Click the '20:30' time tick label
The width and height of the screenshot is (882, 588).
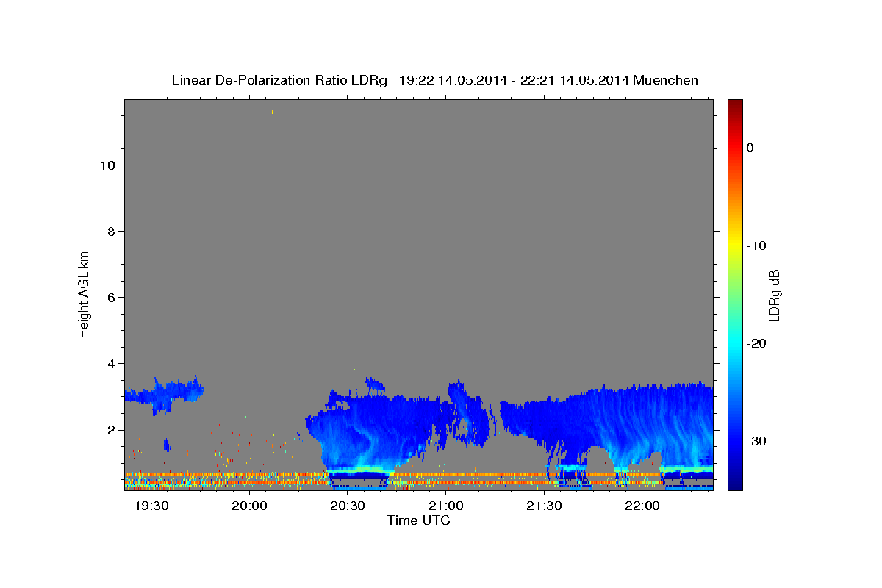click(x=347, y=506)
